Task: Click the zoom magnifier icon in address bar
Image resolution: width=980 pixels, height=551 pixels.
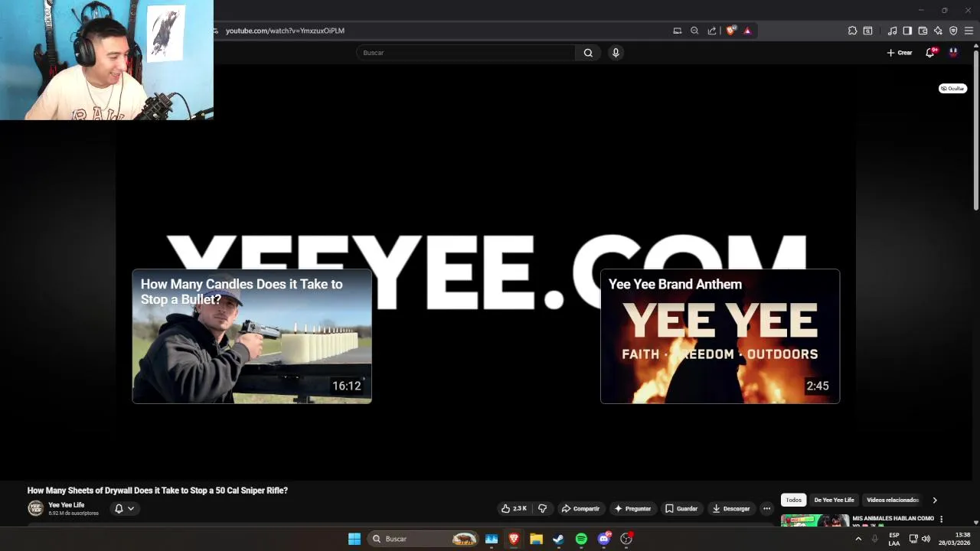Action: point(694,31)
